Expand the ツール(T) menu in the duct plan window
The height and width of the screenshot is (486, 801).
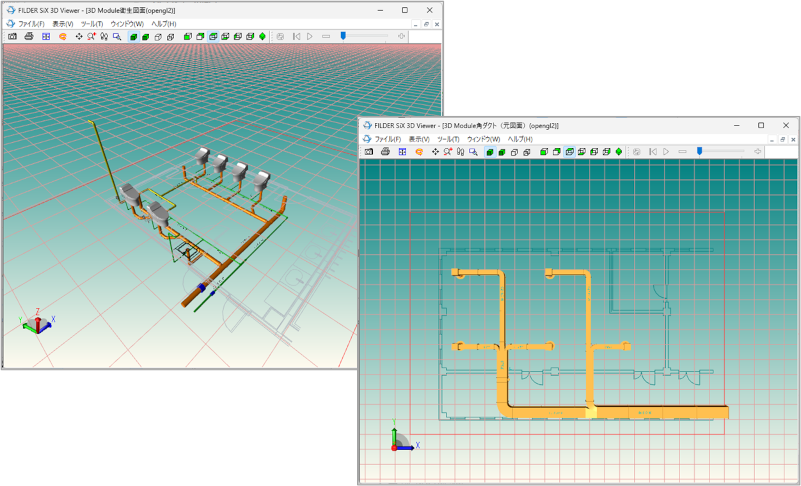pyautogui.click(x=448, y=139)
